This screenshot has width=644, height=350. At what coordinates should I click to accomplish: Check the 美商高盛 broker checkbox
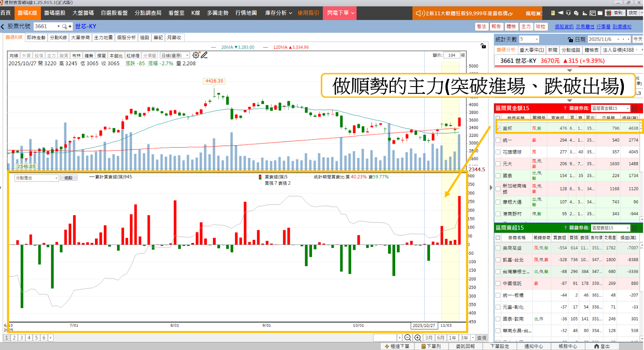498,248
